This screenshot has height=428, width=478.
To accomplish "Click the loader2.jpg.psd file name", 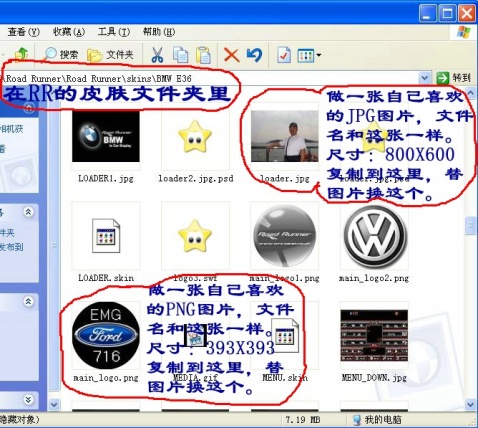I will (x=196, y=179).
